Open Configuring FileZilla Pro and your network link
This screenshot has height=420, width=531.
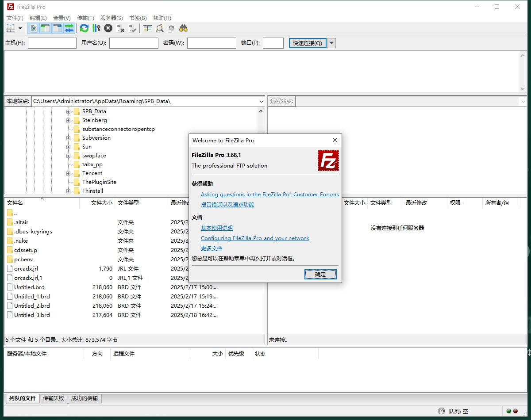[255, 238]
